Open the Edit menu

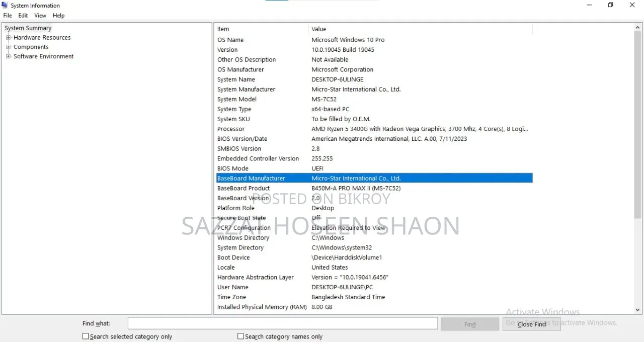23,16
